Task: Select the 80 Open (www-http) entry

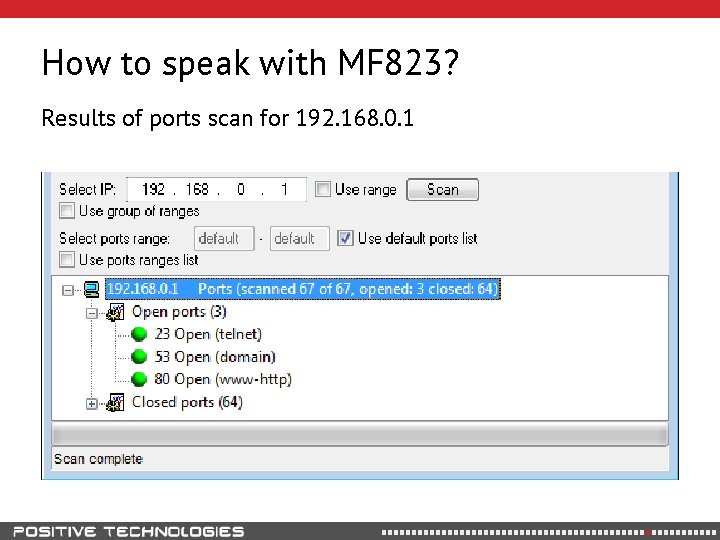Action: pyautogui.click(x=223, y=379)
